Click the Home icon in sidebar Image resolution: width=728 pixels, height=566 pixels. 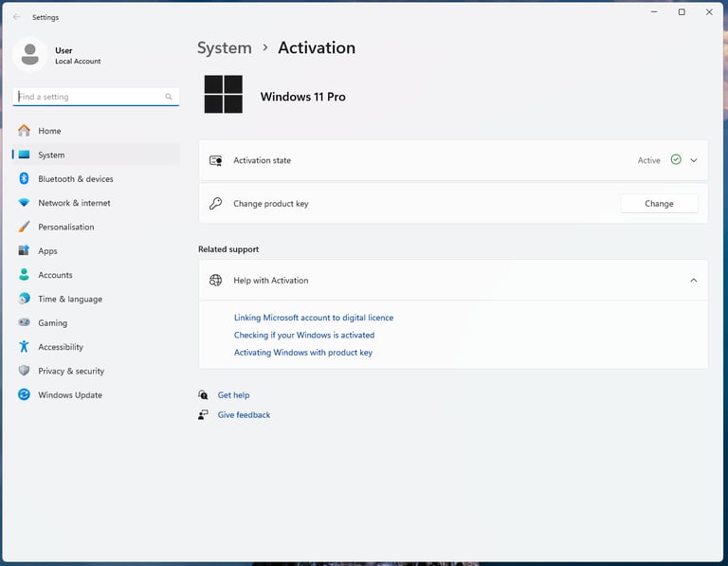[24, 131]
